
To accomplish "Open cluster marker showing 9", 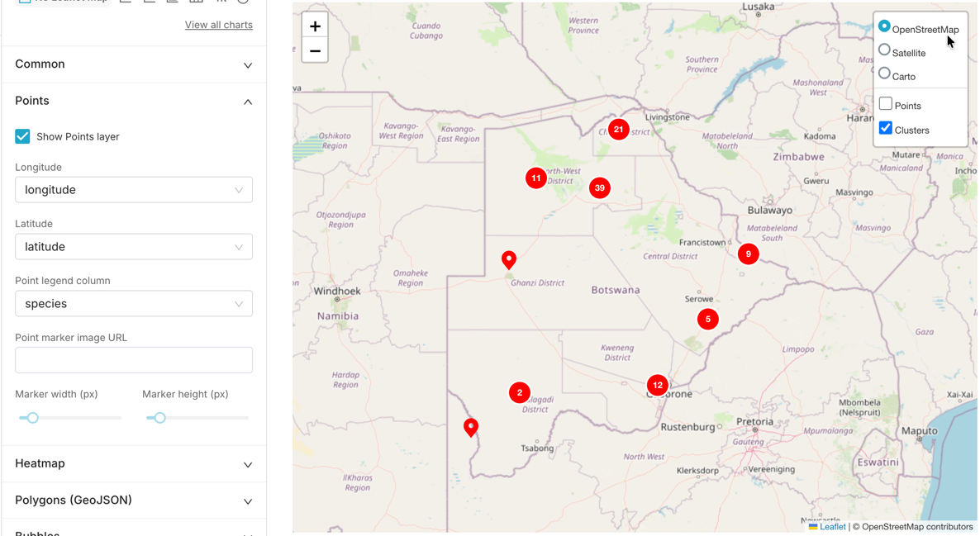I will click(x=748, y=254).
